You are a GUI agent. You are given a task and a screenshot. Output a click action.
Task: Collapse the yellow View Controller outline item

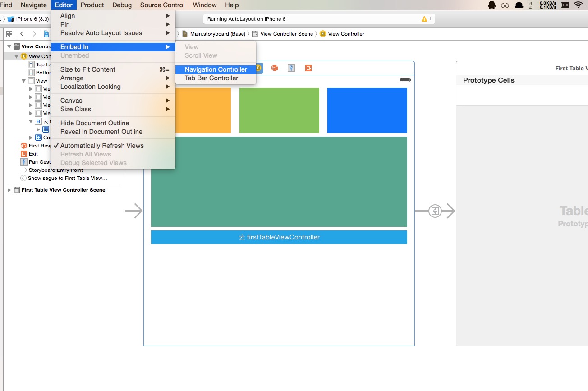click(17, 56)
